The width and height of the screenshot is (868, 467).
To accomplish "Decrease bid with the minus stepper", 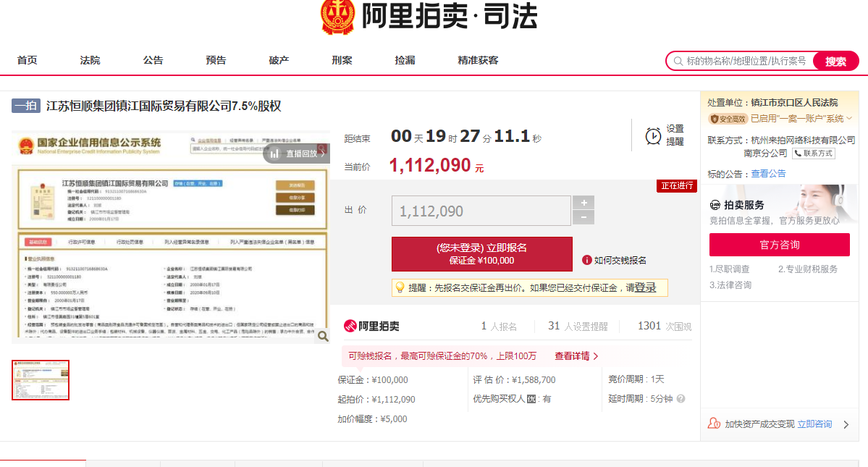I will (x=583, y=217).
